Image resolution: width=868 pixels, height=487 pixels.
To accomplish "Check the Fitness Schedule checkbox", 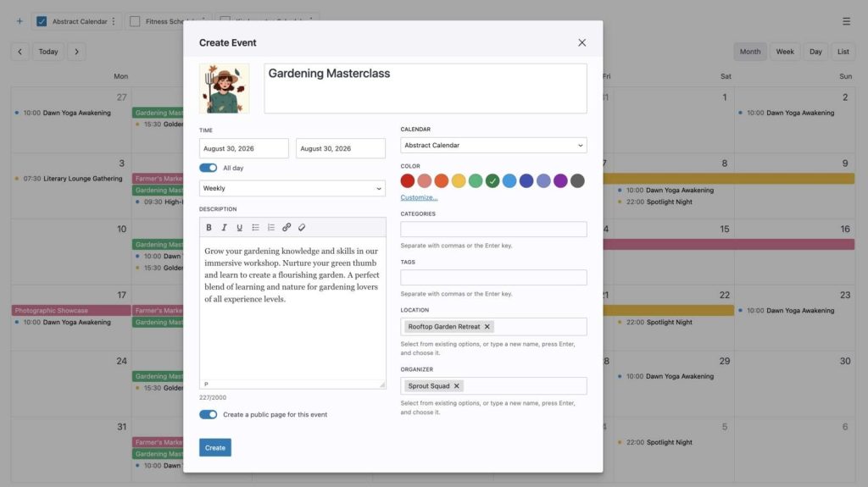I will pos(135,21).
